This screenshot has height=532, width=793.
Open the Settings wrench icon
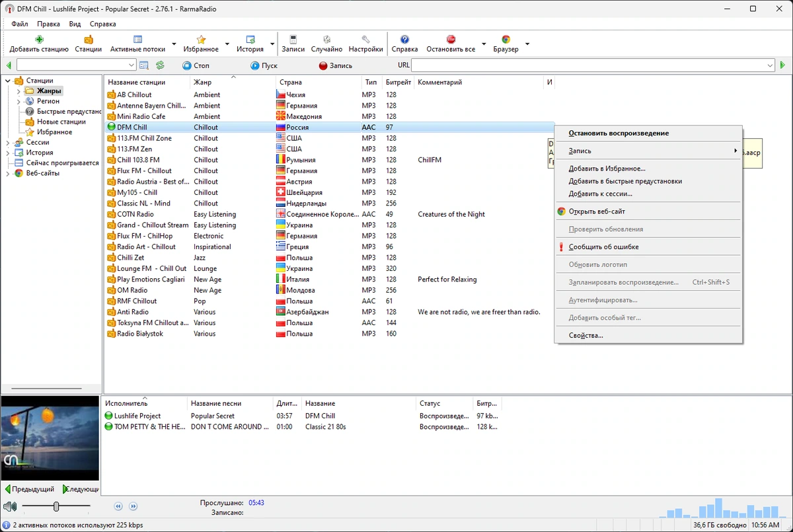tap(365, 40)
